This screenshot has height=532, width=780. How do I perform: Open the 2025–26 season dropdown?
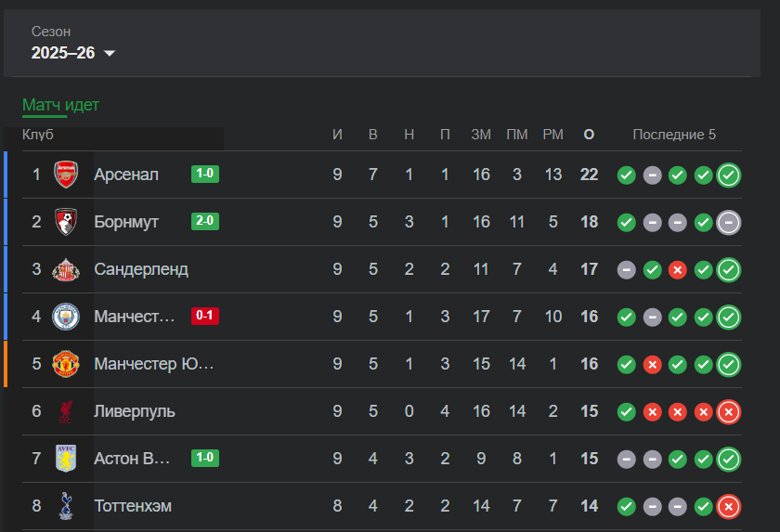73,53
